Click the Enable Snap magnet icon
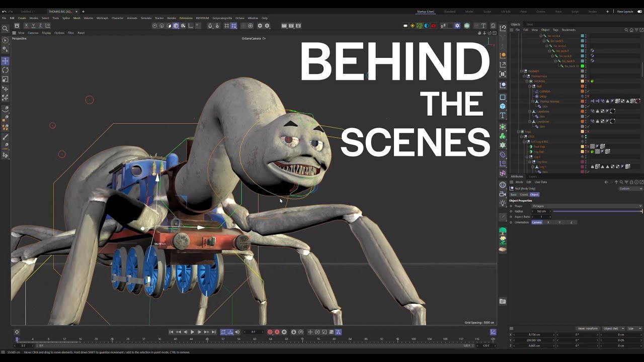This screenshot has height=362, width=644. (x=210, y=26)
